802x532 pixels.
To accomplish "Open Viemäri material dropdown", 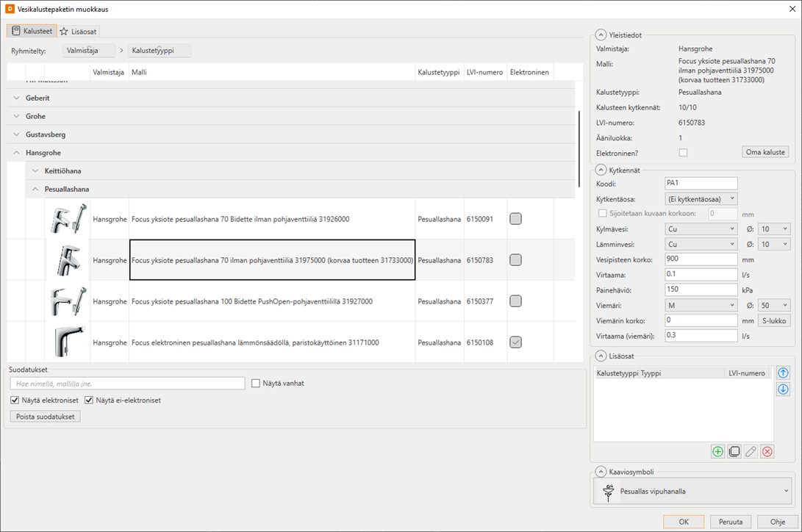I will tap(701, 305).
